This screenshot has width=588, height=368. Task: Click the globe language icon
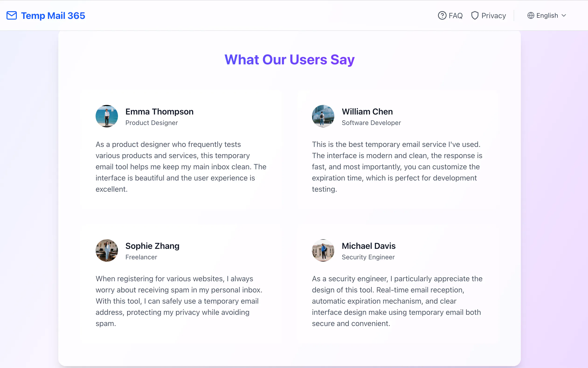[531, 16]
